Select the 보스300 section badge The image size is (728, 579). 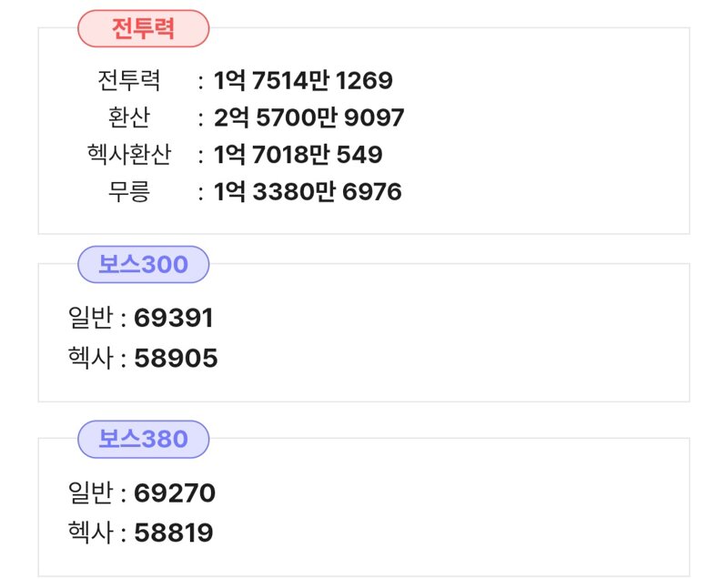point(143,264)
